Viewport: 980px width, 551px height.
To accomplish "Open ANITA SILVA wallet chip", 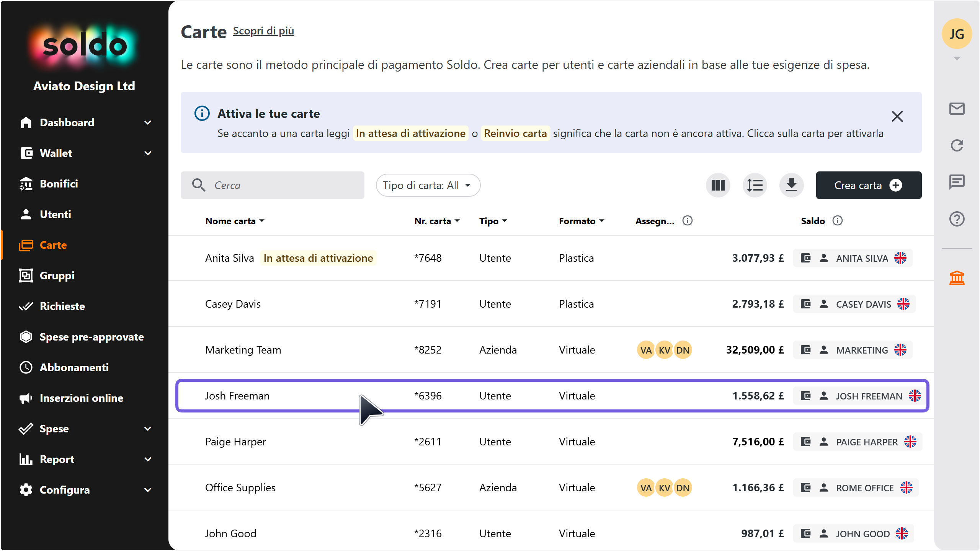I will pos(853,258).
